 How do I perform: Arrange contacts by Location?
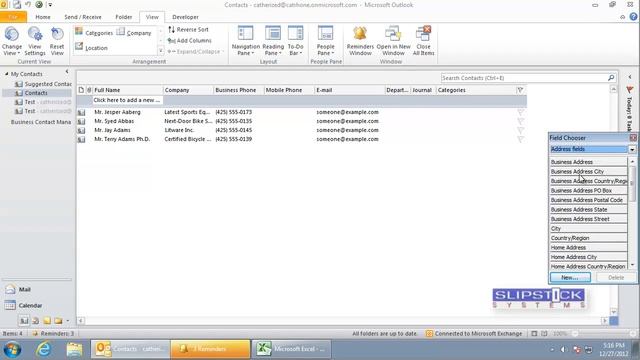(91, 48)
